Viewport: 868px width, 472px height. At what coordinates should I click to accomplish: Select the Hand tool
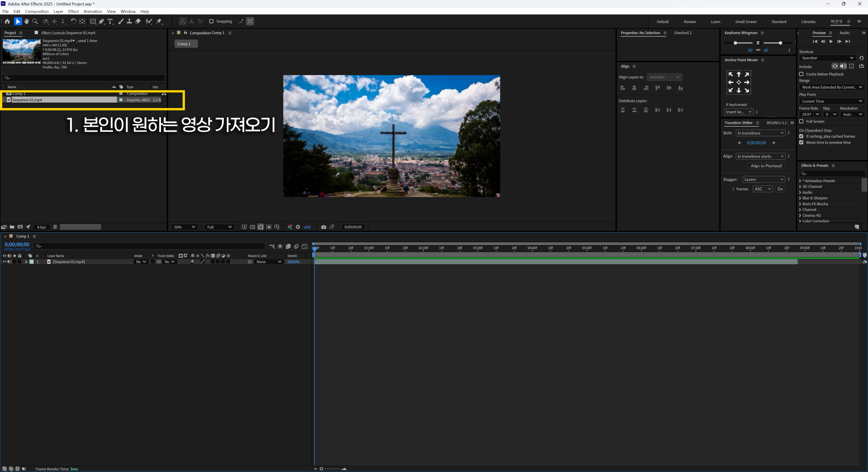coord(26,21)
